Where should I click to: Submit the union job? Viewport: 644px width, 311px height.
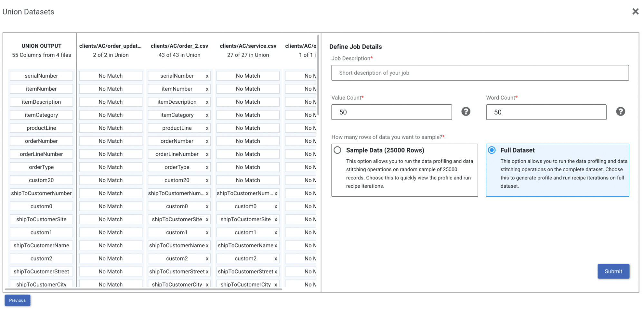[613, 271]
